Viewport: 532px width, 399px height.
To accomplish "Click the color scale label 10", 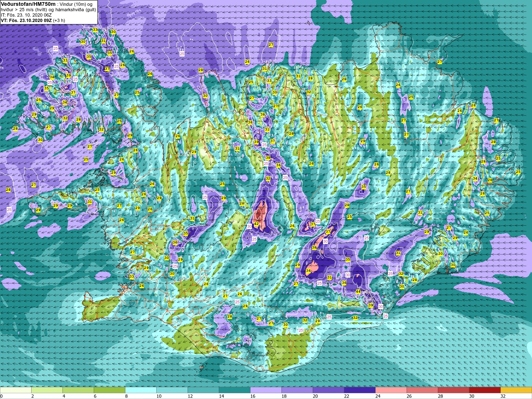I will pyautogui.click(x=159, y=396).
